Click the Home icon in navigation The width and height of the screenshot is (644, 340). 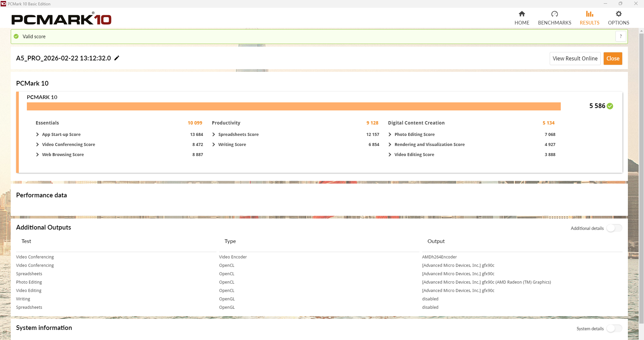pyautogui.click(x=522, y=14)
